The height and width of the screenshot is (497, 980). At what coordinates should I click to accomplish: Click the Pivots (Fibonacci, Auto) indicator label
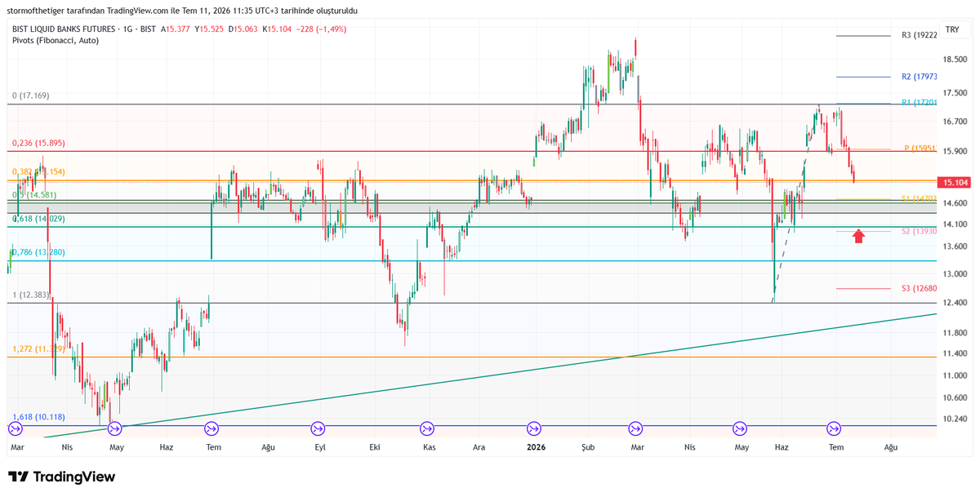(55, 40)
